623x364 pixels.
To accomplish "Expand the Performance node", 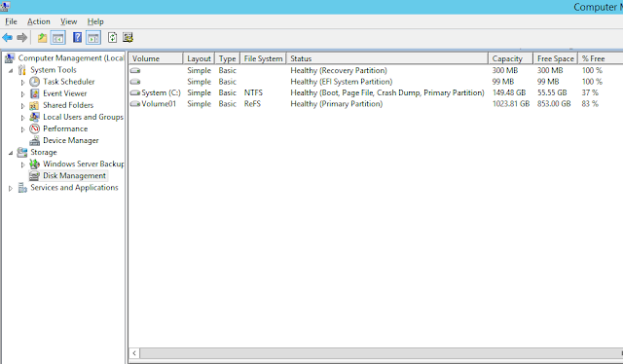I will [x=23, y=129].
